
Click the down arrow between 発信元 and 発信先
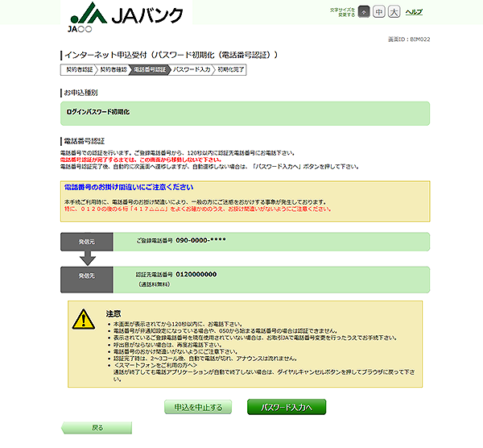tap(88, 258)
